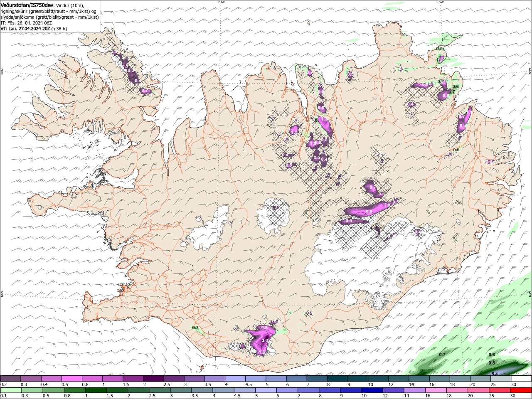Pick the periwinkle 7 swatch in rain row
The image size is (532, 399).
coord(308,390)
